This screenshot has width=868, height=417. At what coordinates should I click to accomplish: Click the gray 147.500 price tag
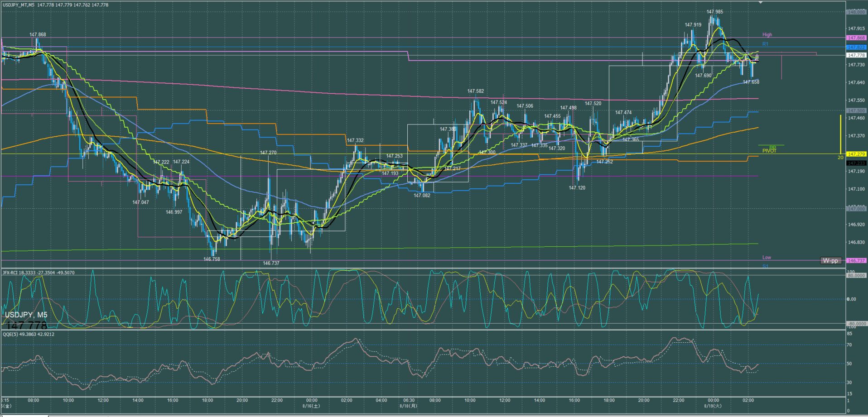click(856, 110)
